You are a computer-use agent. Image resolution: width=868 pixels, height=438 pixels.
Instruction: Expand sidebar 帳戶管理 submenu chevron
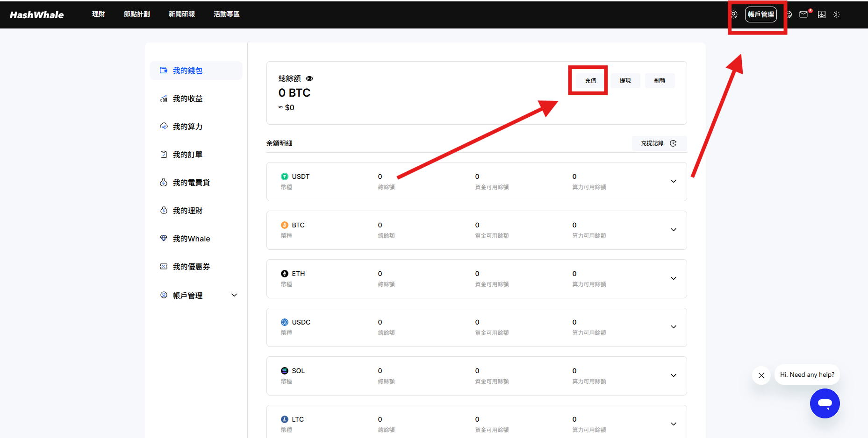234,295
